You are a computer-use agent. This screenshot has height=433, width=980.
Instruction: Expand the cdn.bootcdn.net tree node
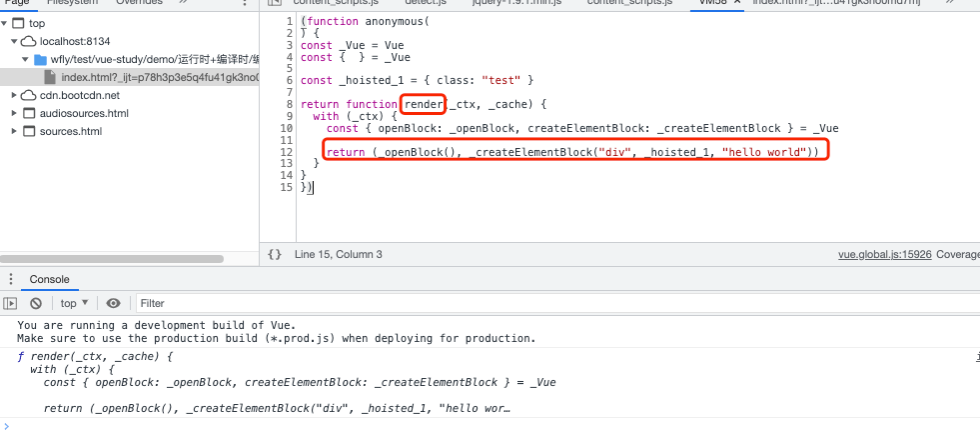click(x=14, y=96)
